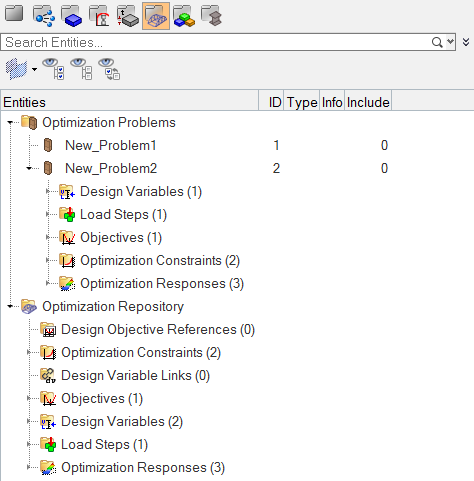Click the connected-nodes view icon
This screenshot has height=481, width=474.
44,16
